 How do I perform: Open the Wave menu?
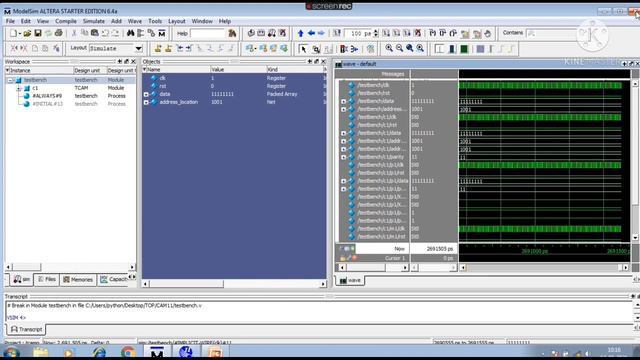135,21
